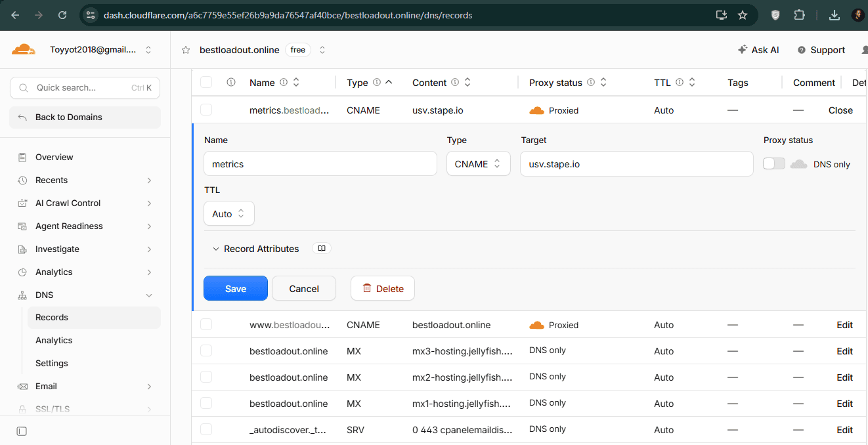Open the TTL Auto dropdown
The width and height of the screenshot is (868, 445).
[x=229, y=213]
